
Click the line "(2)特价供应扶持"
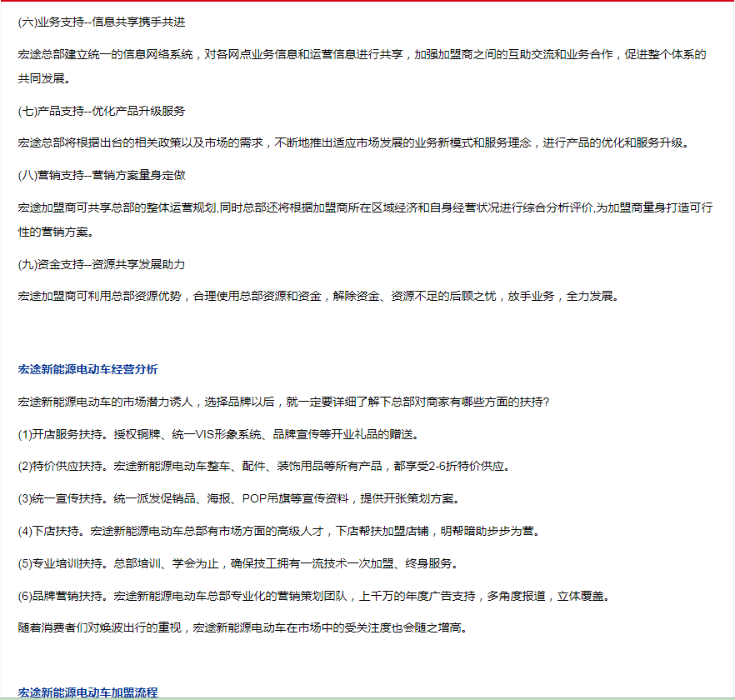[x=265, y=467]
